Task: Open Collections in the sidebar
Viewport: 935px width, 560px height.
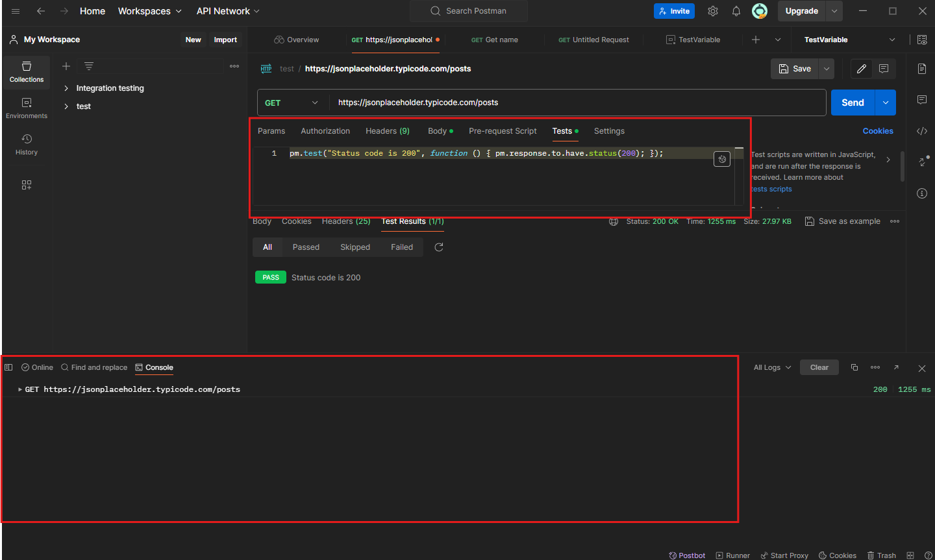Action: [x=27, y=72]
